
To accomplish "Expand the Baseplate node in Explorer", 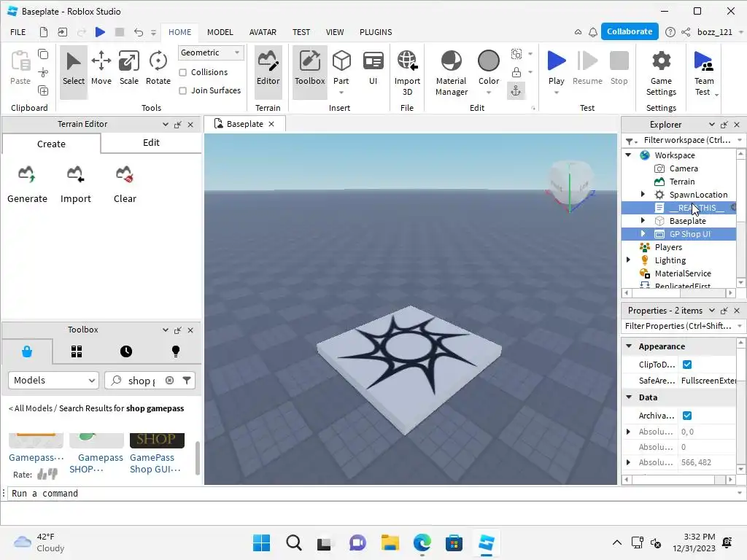I will (643, 220).
